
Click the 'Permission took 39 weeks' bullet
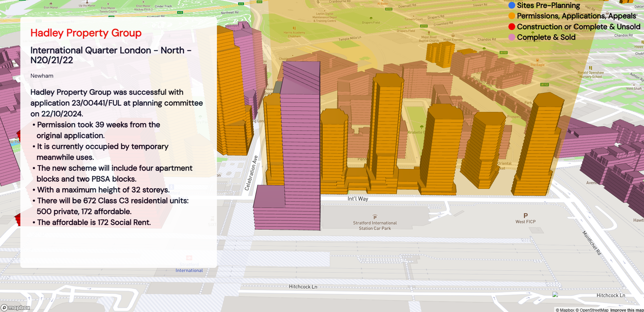pyautogui.click(x=96, y=130)
